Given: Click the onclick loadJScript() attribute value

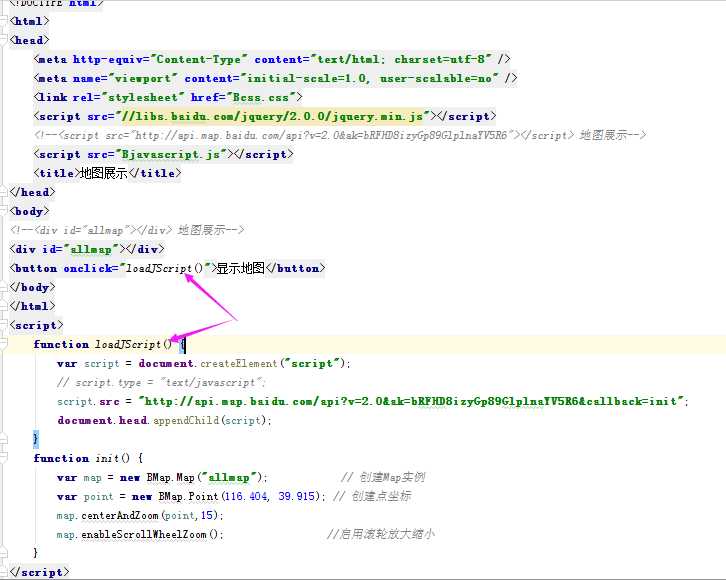Looking at the screenshot, I should click(x=165, y=268).
